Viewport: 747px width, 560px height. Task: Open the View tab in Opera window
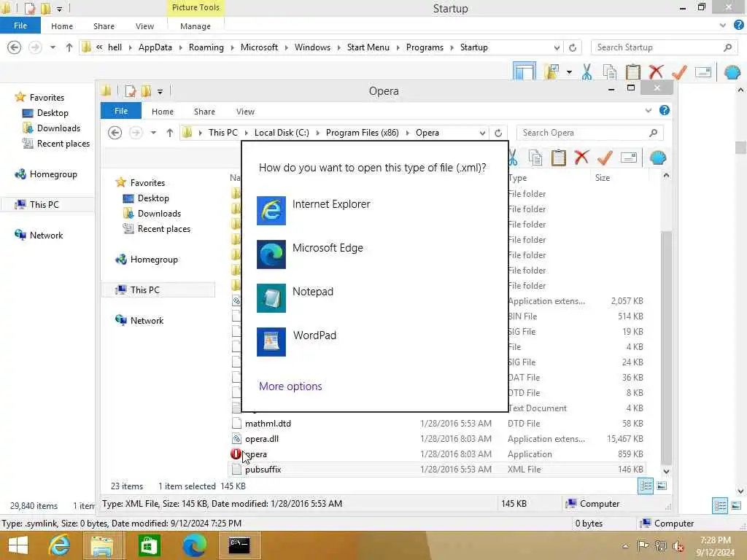coord(245,112)
